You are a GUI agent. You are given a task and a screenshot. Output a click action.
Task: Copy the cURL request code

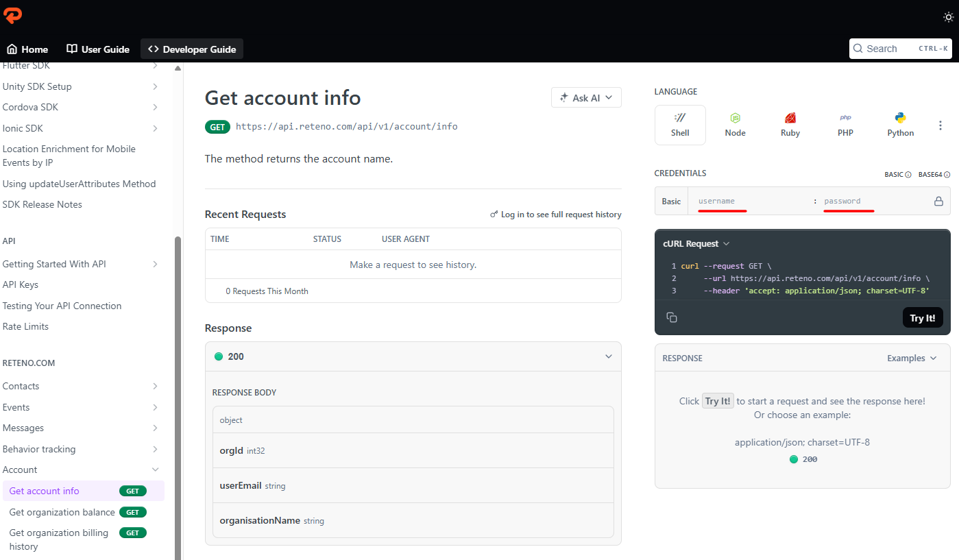[672, 317]
